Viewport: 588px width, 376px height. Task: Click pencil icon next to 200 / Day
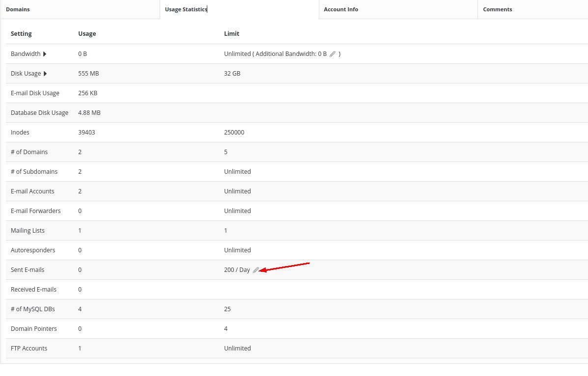[255, 270]
